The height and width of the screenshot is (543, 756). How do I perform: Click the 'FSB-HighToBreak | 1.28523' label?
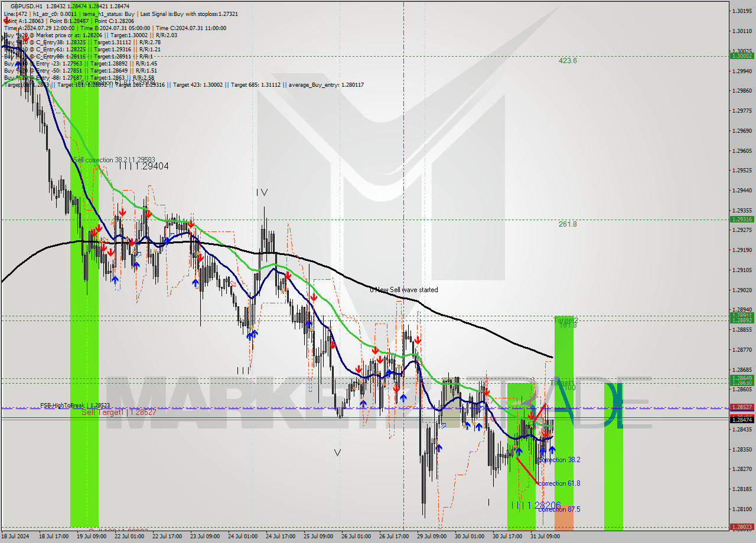[x=75, y=405]
